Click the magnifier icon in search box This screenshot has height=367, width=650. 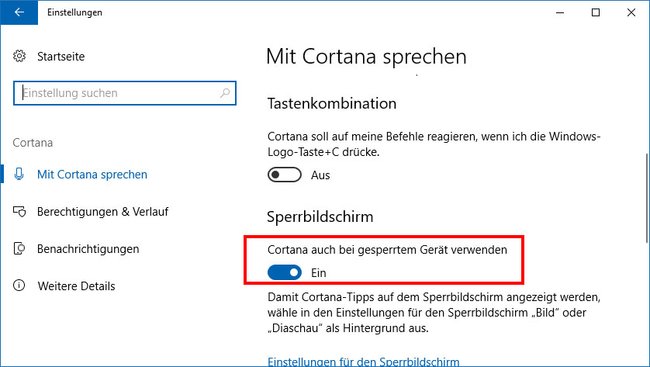(x=225, y=93)
